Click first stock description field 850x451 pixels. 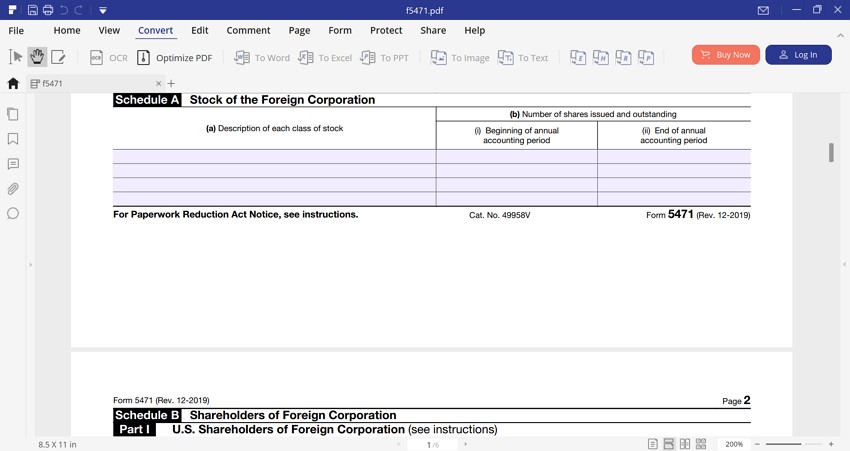point(274,157)
